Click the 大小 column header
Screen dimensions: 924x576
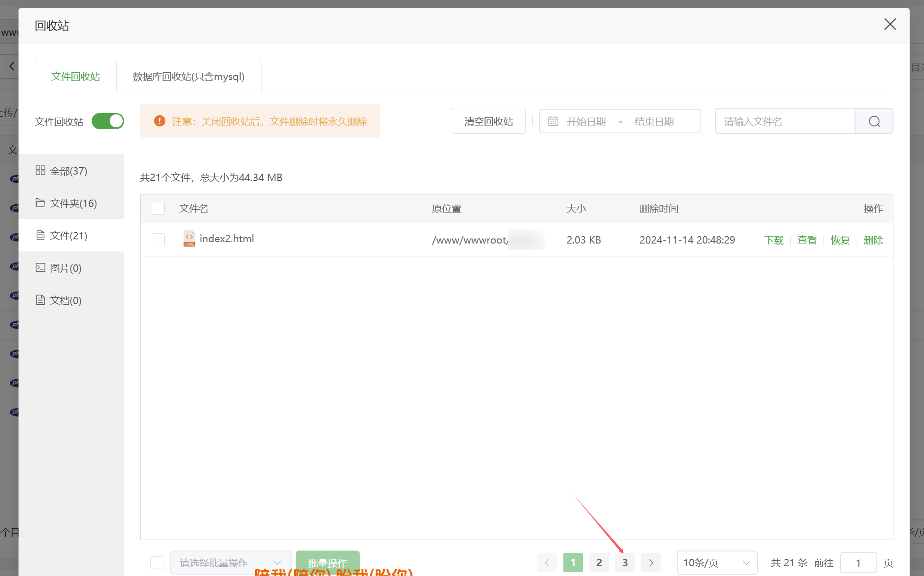576,208
